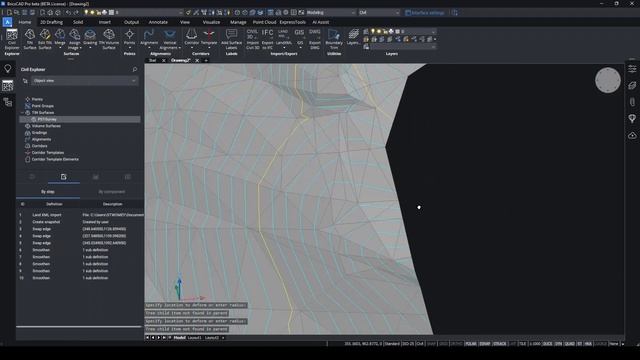
Task: Toggle QUAD in the status bar
Action: 569,344
